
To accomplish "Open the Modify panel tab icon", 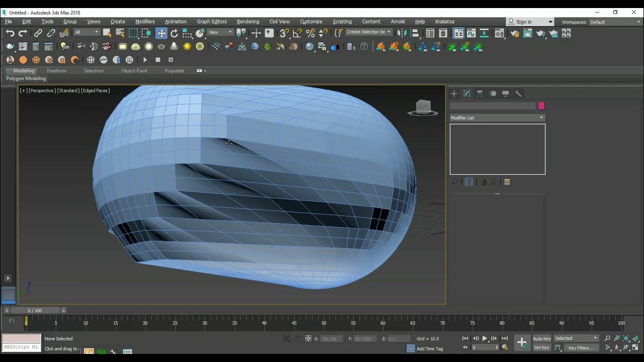I will (x=467, y=94).
